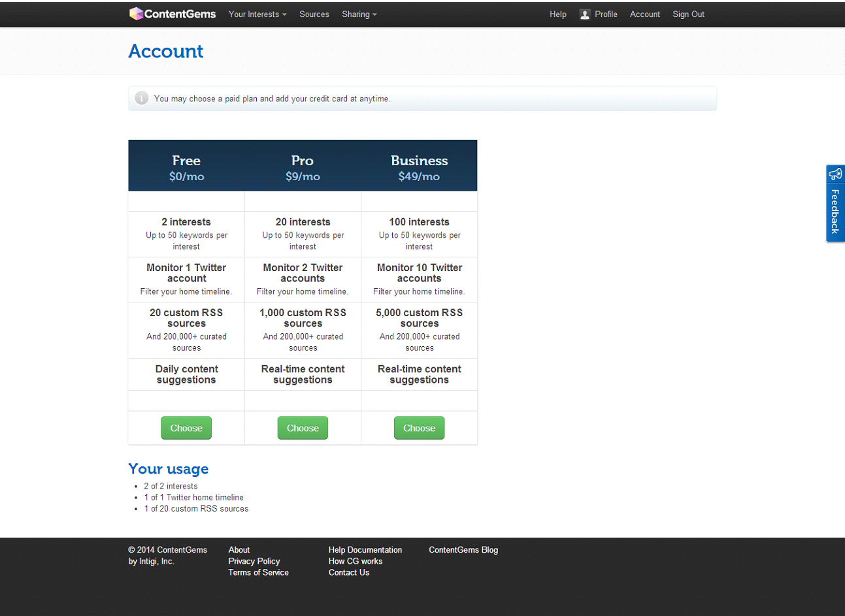Go to Sources in navigation bar

[x=314, y=14]
